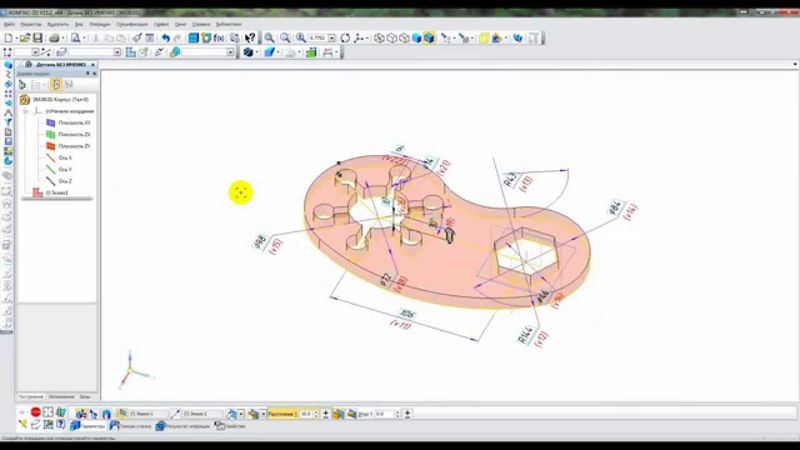Pin the model tree panel
Viewport: 800px width, 450px height.
(x=88, y=74)
